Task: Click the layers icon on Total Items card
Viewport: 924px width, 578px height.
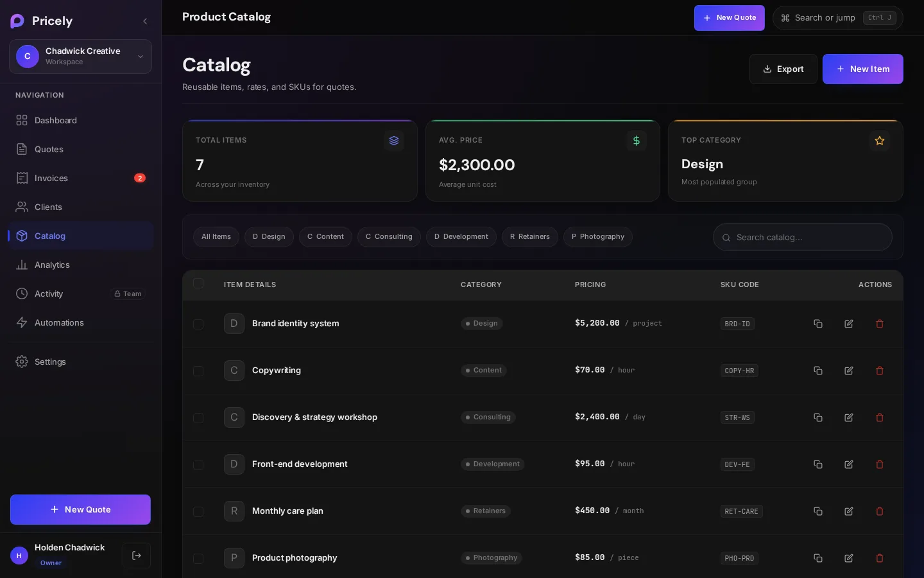Action: 394,141
